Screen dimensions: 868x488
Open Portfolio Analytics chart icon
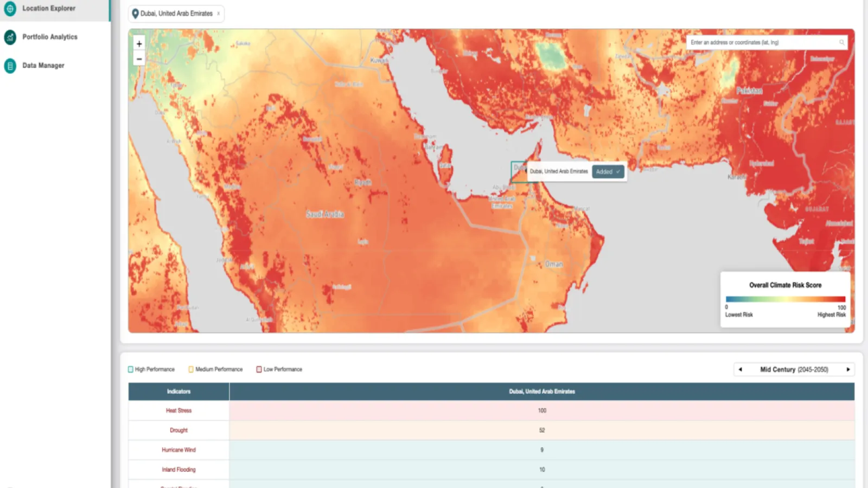[10, 37]
